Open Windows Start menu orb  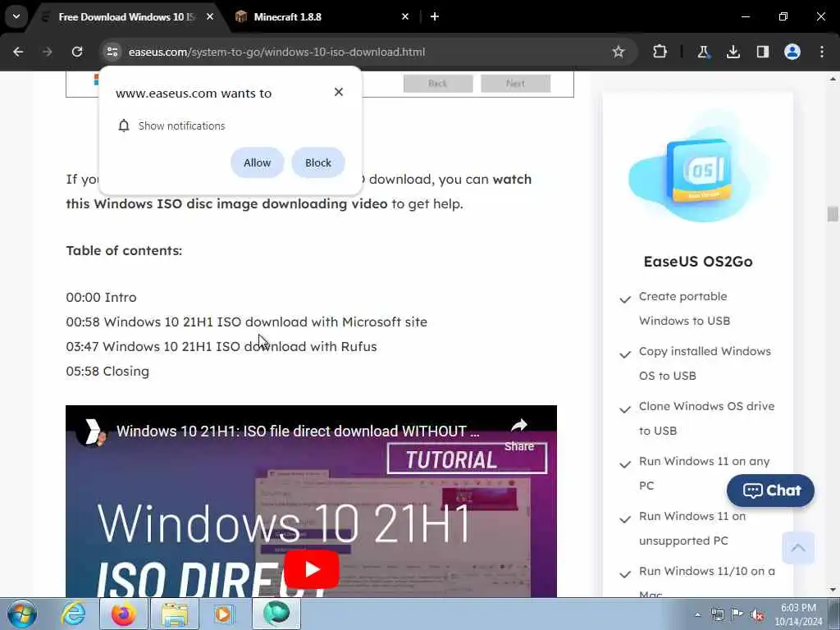[22, 614]
